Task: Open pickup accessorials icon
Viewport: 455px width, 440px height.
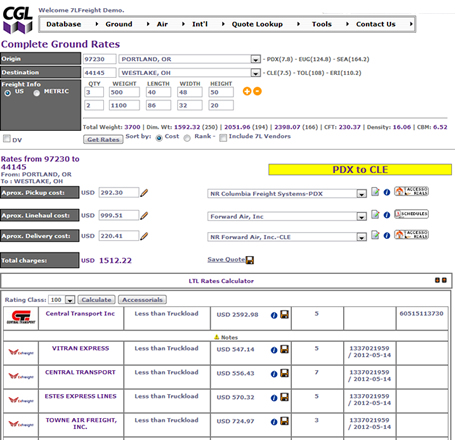Action: [x=411, y=191]
